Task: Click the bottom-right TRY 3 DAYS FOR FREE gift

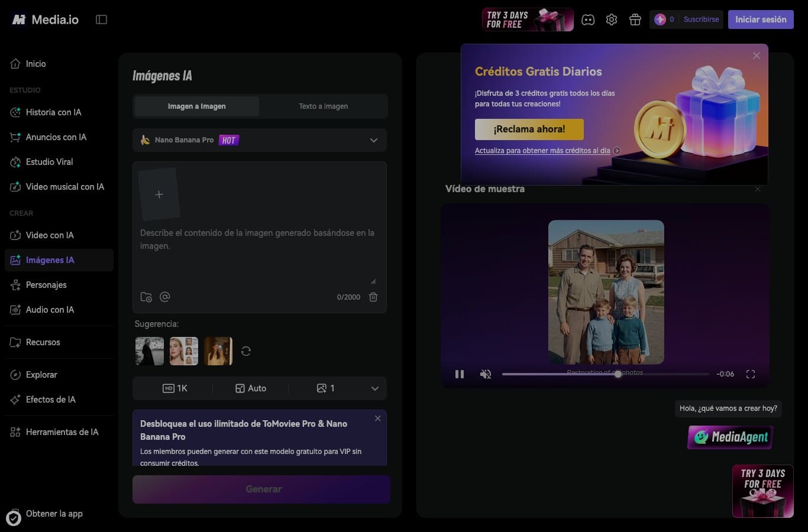Action: (763, 491)
